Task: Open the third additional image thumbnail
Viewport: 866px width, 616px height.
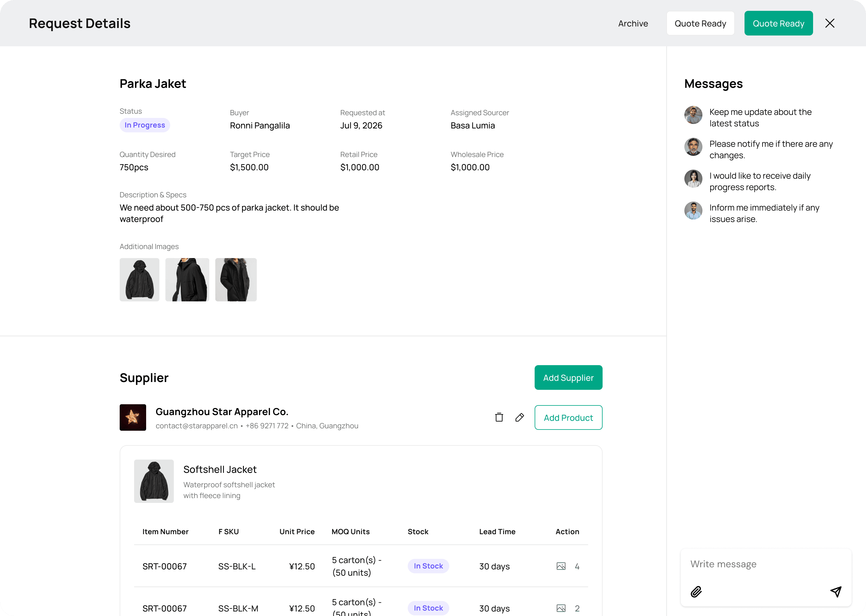Action: (236, 280)
